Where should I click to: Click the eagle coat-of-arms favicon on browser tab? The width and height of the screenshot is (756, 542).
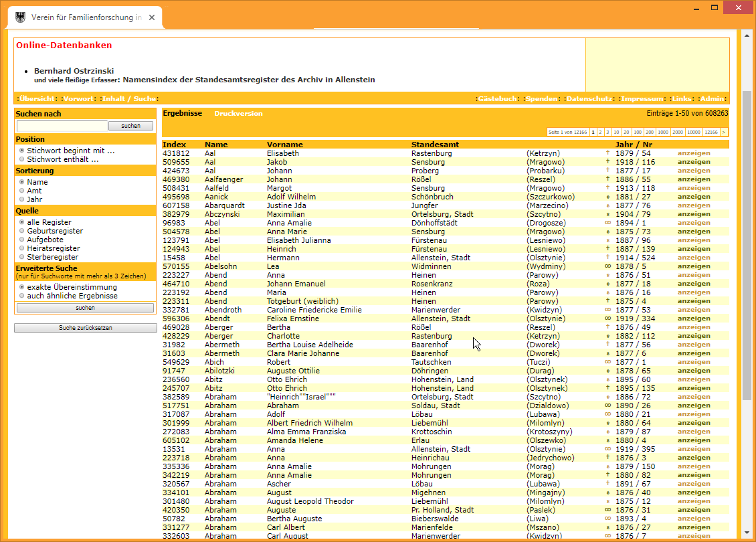click(19, 15)
